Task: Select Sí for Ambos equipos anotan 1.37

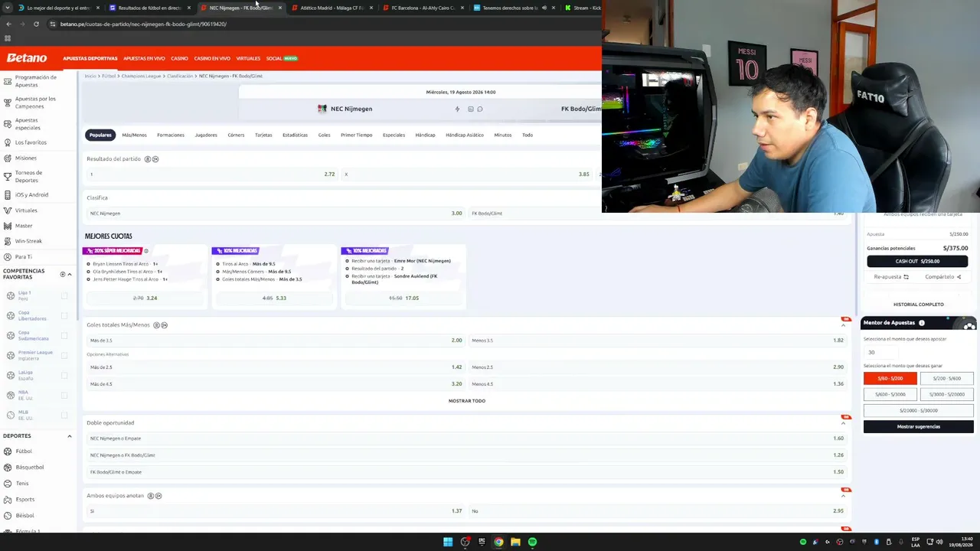Action: point(276,511)
